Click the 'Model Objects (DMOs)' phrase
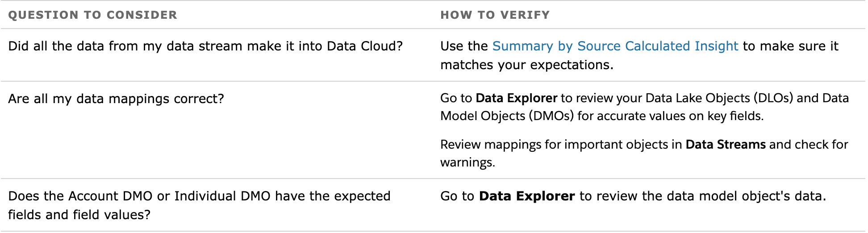Image resolution: width=868 pixels, height=233 pixels. point(507,116)
